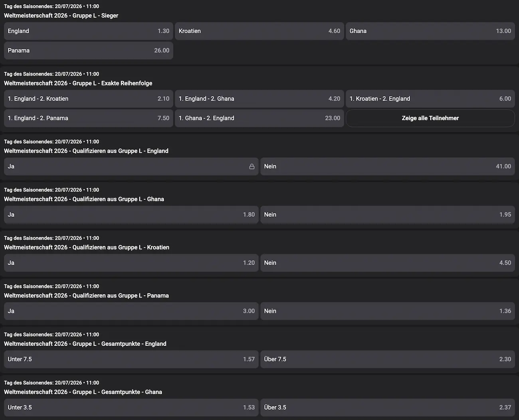Image resolution: width=519 pixels, height=420 pixels.
Task: Select Nein 4.50 for Kroatien qualifying
Action: (388, 263)
